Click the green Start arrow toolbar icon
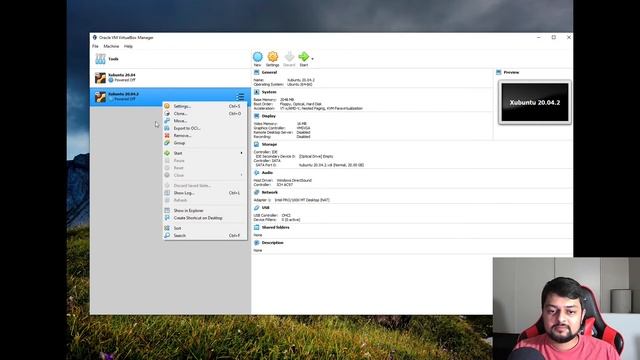 point(304,57)
